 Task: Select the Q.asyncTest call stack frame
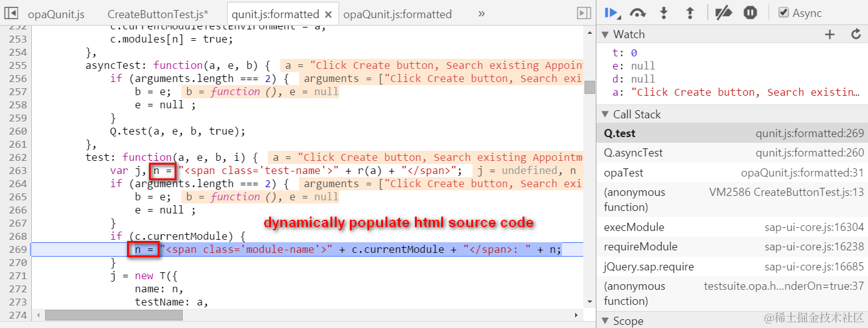point(732,153)
